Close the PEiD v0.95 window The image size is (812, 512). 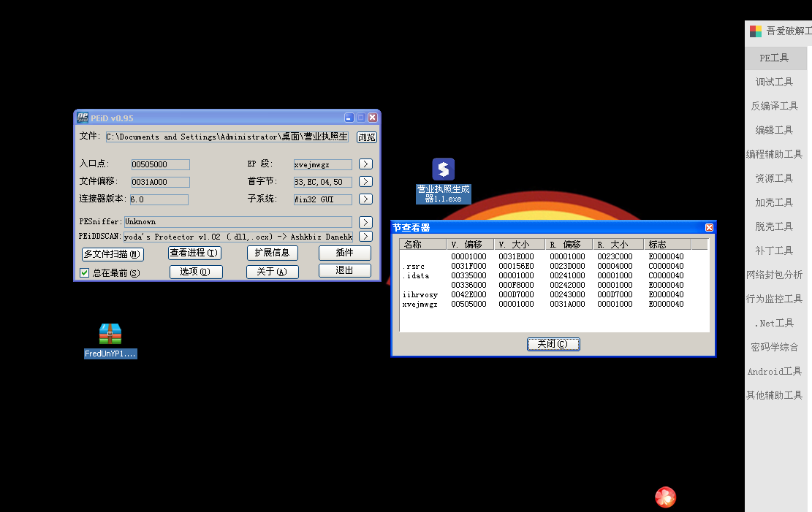[372, 118]
